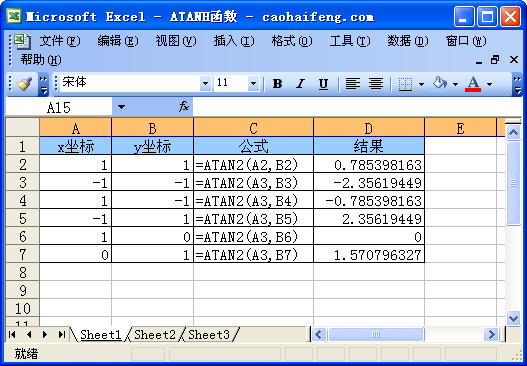Open the 编辑 menu
The width and height of the screenshot is (527, 366).
pos(118,41)
